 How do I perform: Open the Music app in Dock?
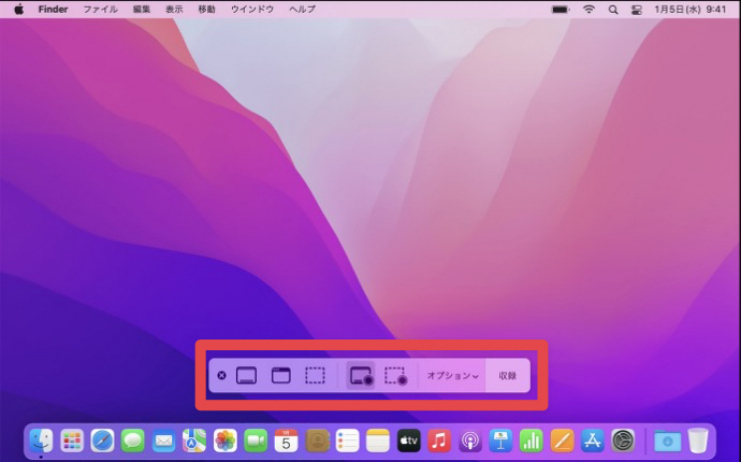[439, 440]
